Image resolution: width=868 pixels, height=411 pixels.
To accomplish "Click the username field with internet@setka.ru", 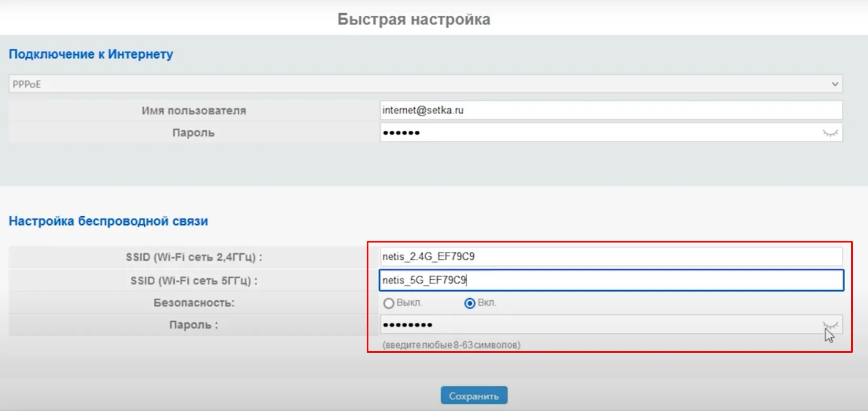I will coord(611,110).
